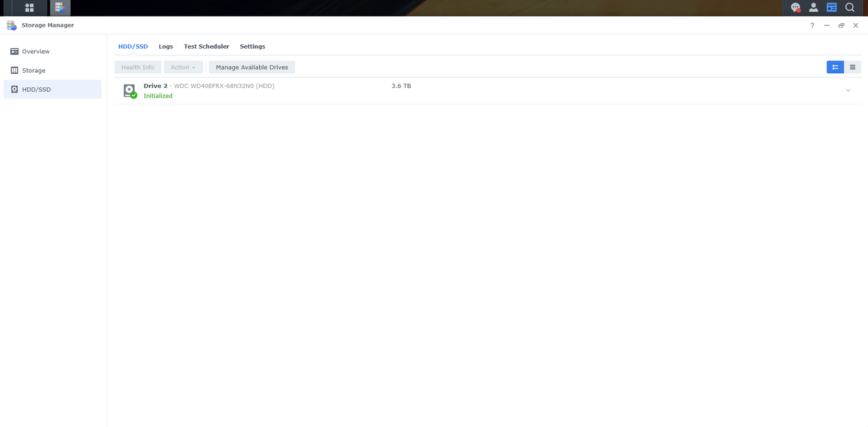This screenshot has height=427, width=868.
Task: Expand the Drive 2 details chevron
Action: [848, 91]
